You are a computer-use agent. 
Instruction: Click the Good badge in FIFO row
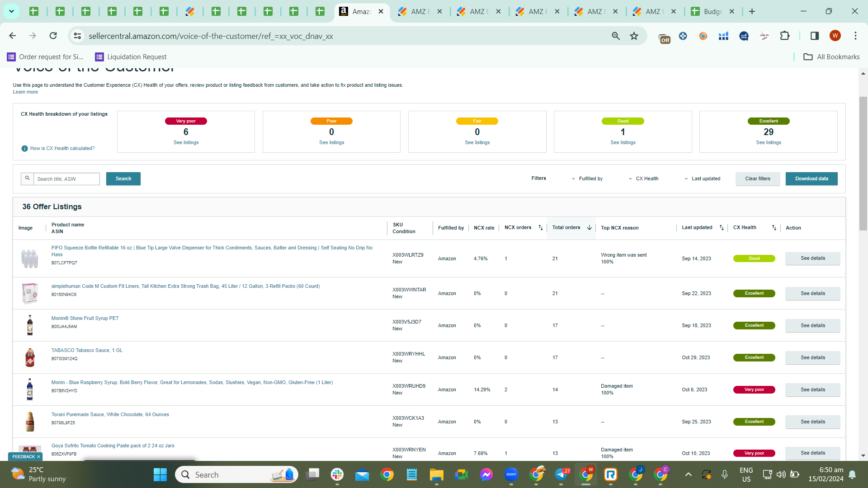click(754, 259)
